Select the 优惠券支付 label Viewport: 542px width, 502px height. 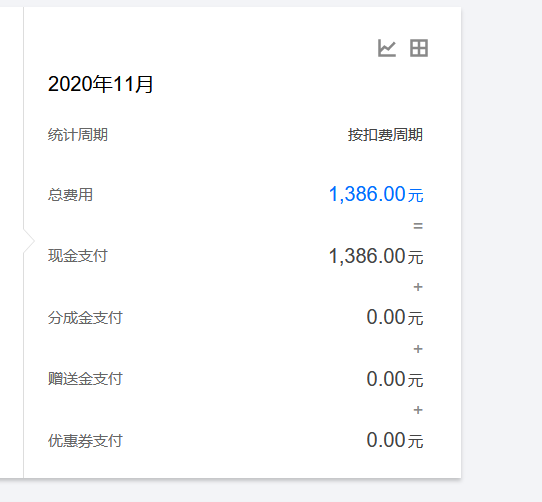[x=85, y=441]
